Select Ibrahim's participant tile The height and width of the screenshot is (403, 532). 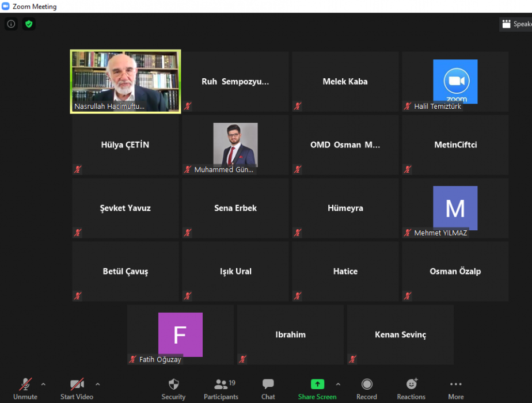[x=290, y=335]
